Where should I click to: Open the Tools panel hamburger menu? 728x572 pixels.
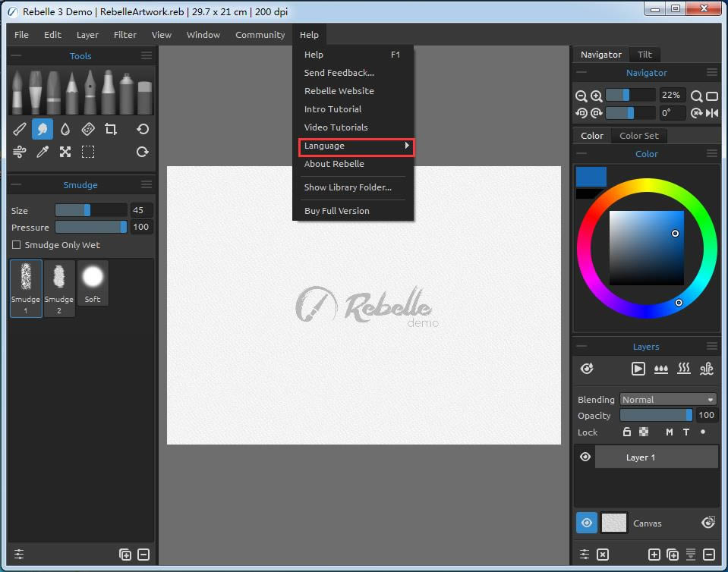pos(147,55)
